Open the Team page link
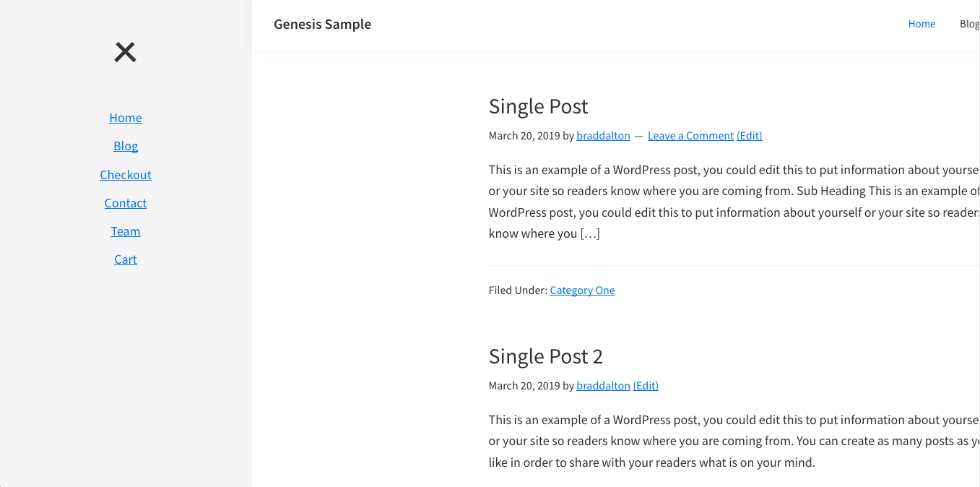This screenshot has height=487, width=980. click(126, 231)
